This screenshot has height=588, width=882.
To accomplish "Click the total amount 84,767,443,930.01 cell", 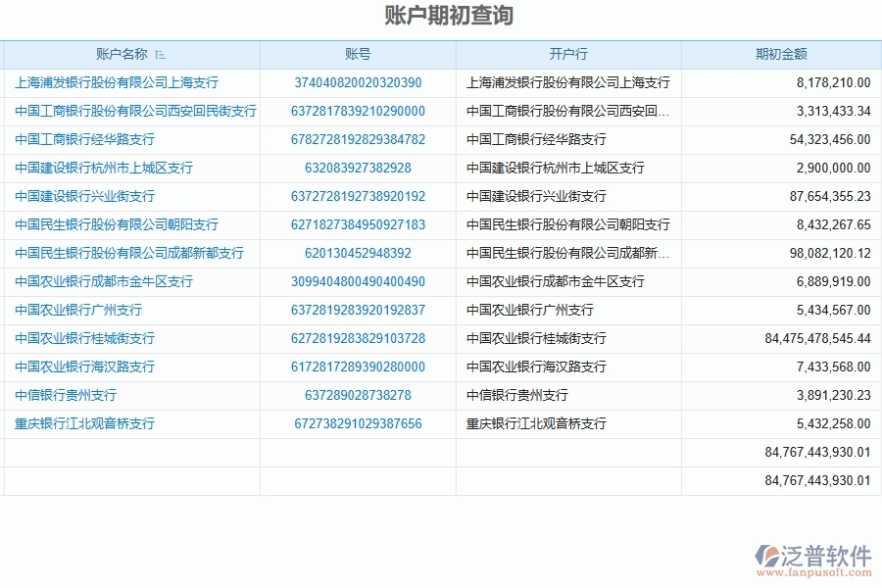I will pos(815,452).
